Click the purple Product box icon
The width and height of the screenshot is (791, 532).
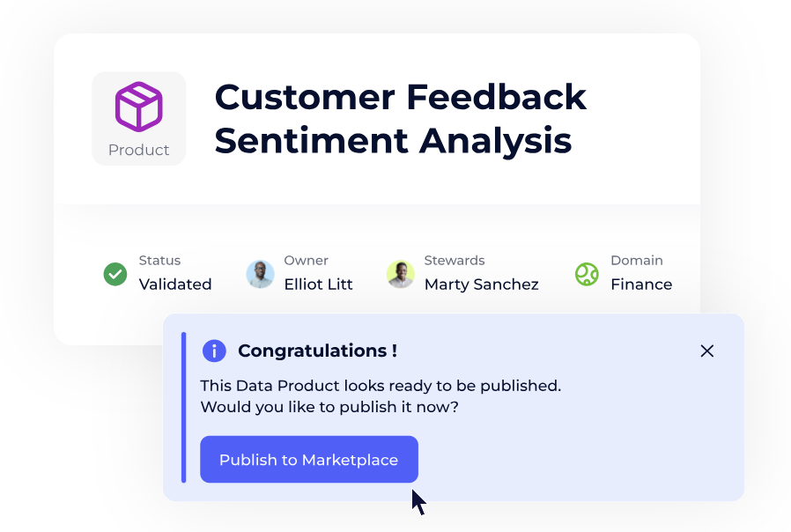click(139, 107)
